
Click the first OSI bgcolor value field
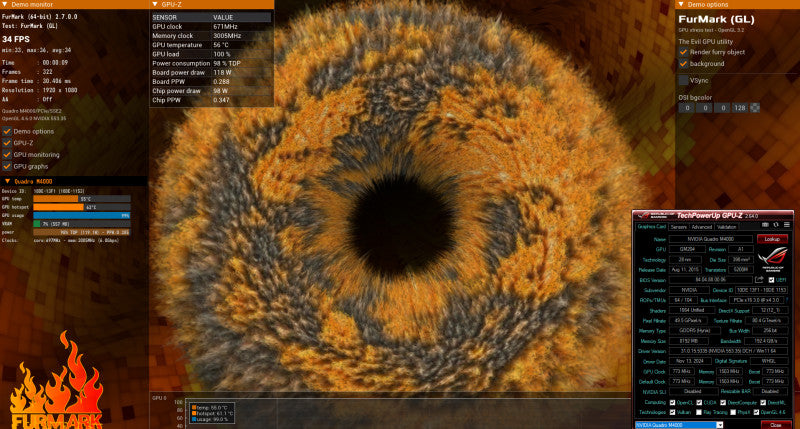687,108
